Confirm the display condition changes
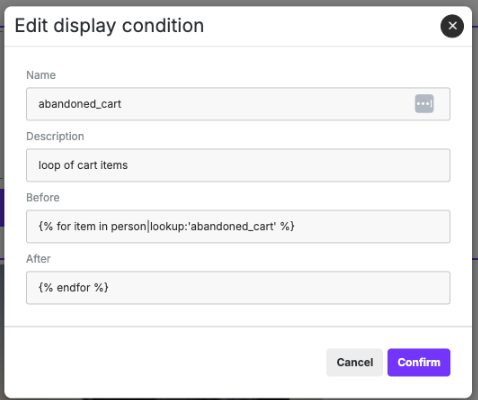 pyautogui.click(x=419, y=362)
